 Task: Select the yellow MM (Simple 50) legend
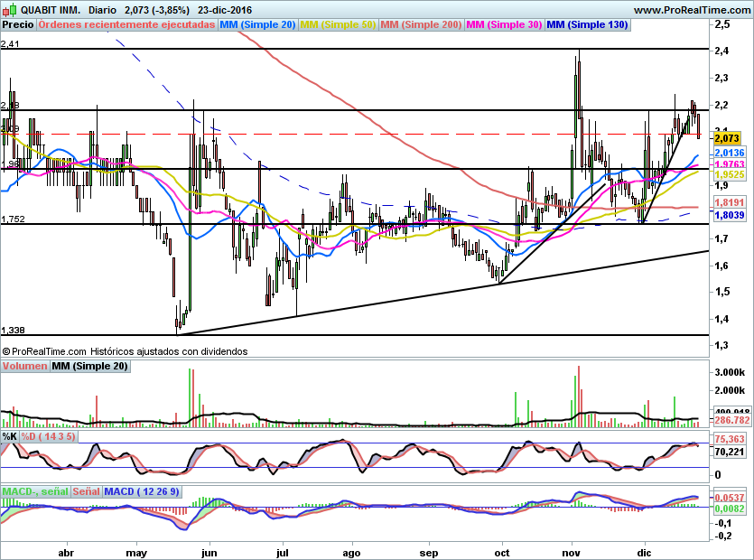tap(338, 24)
